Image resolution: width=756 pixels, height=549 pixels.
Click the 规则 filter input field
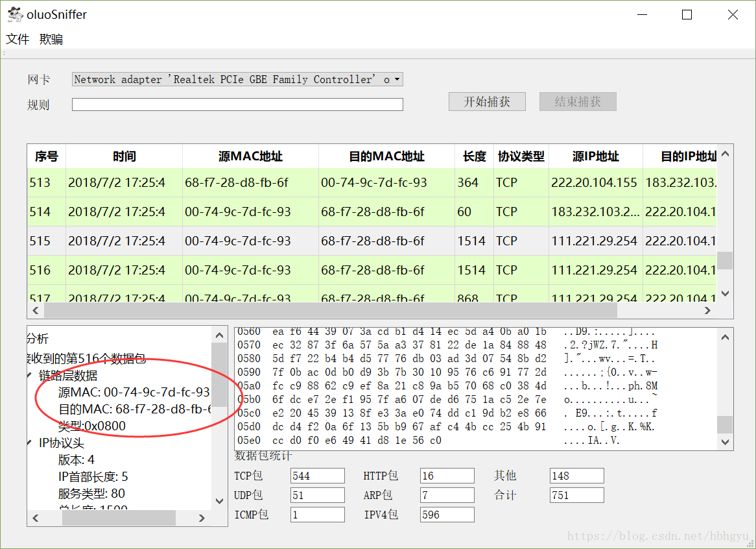point(237,104)
